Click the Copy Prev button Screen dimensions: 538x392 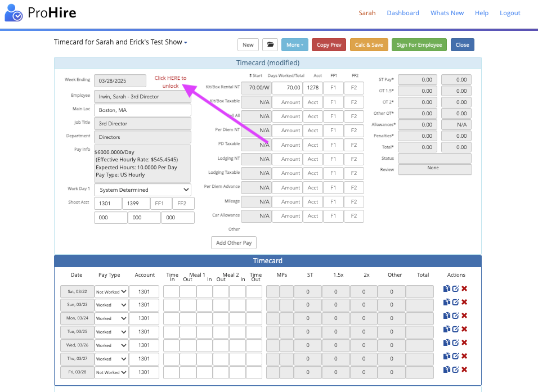pos(329,44)
